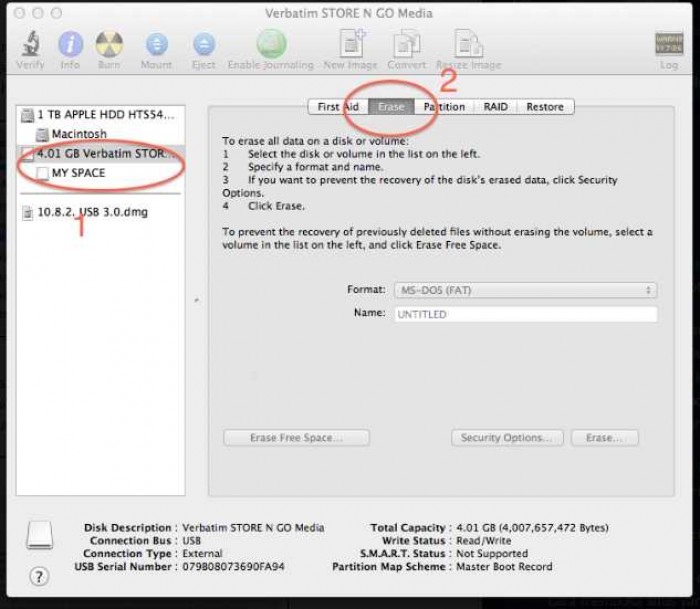The height and width of the screenshot is (609, 700).
Task: Switch to the RAID tab
Action: (496, 107)
